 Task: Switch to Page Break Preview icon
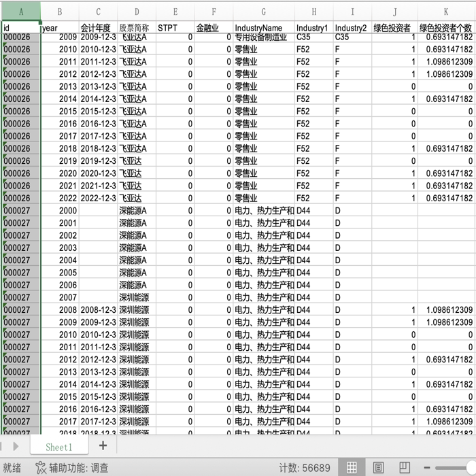(x=405, y=467)
